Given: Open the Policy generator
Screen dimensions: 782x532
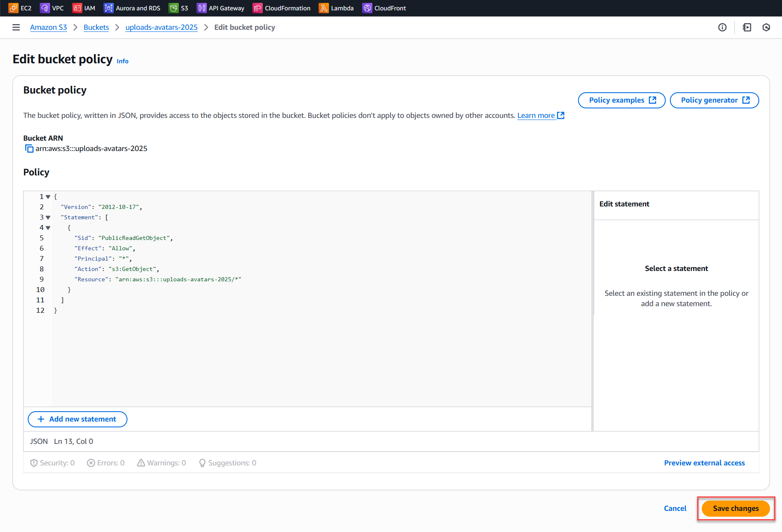Looking at the screenshot, I should (714, 100).
